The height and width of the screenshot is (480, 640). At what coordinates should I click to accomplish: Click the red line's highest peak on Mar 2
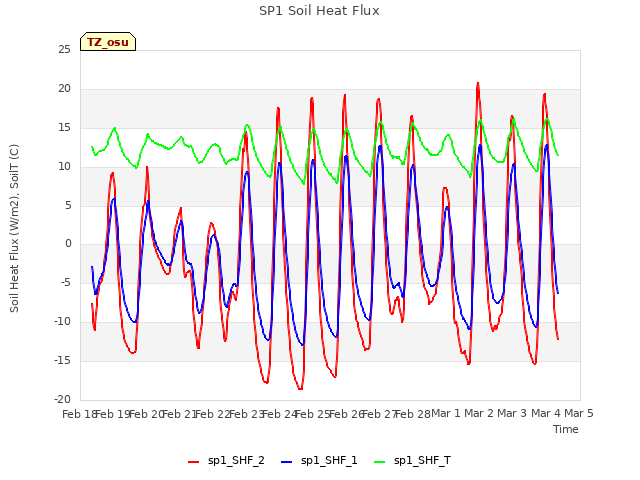click(478, 83)
